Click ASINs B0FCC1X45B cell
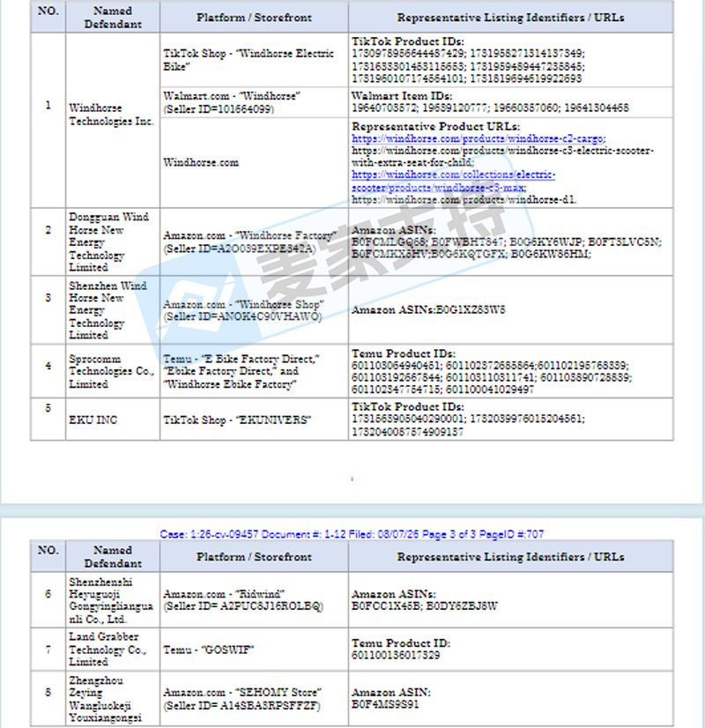 (510, 600)
